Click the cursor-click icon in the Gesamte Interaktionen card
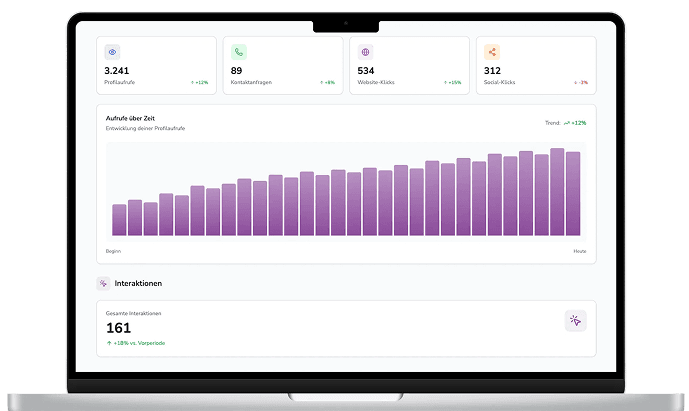The image size is (689, 411). tap(576, 320)
